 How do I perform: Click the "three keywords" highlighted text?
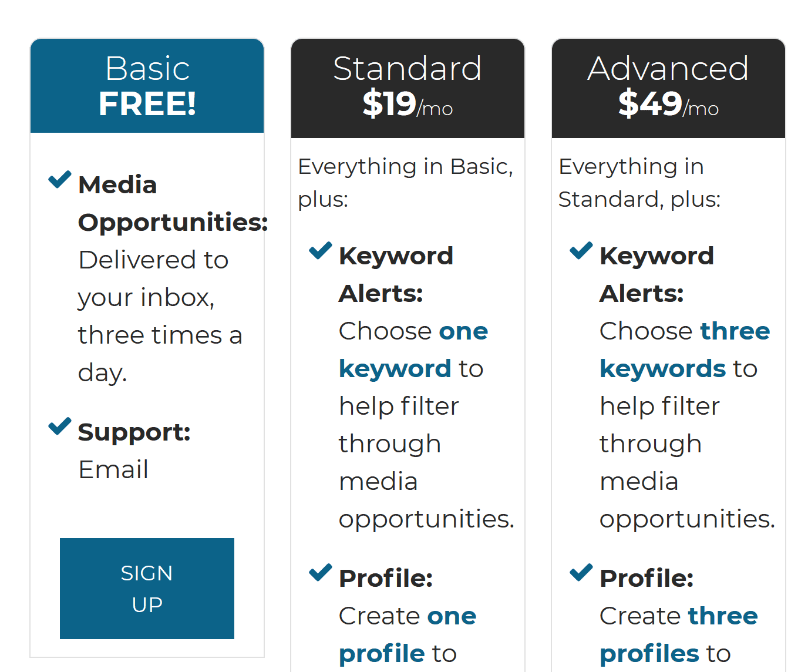(x=685, y=350)
